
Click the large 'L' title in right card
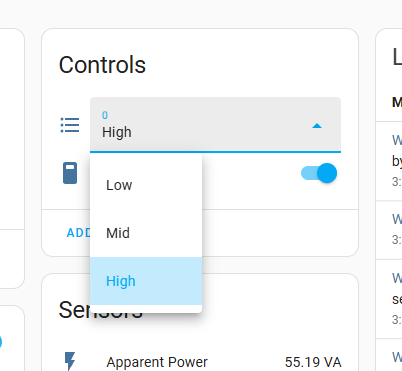[397, 57]
